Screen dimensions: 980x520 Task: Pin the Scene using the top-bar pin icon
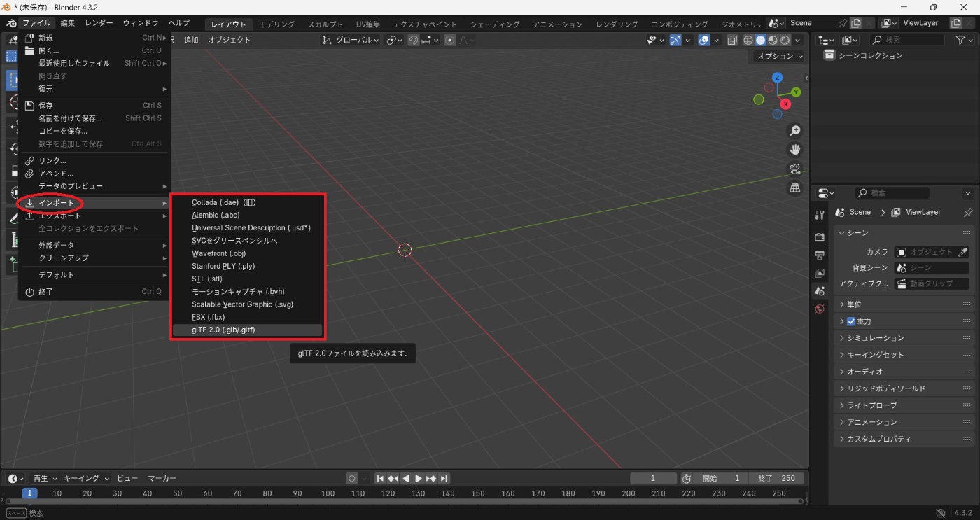pos(842,23)
